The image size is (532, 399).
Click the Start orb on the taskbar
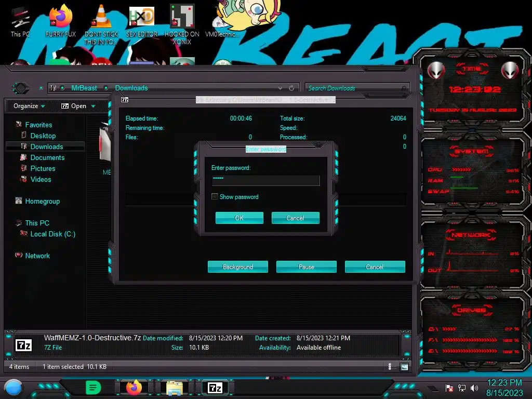pos(14,388)
